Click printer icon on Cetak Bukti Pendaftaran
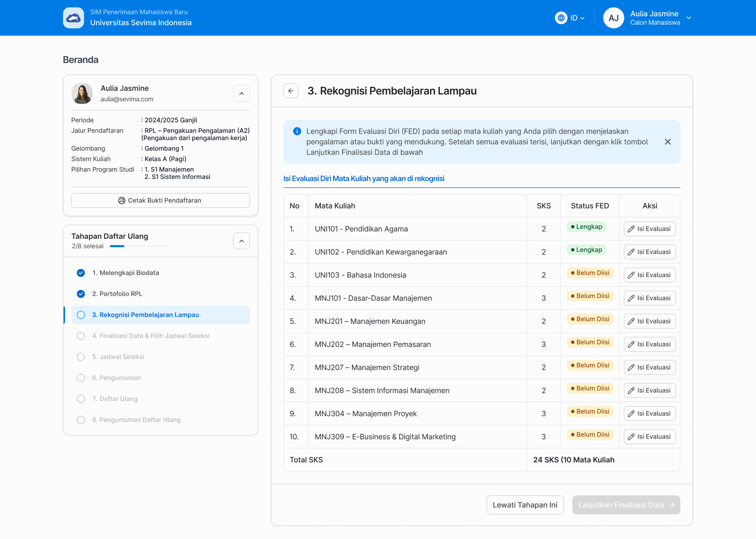 tap(121, 200)
